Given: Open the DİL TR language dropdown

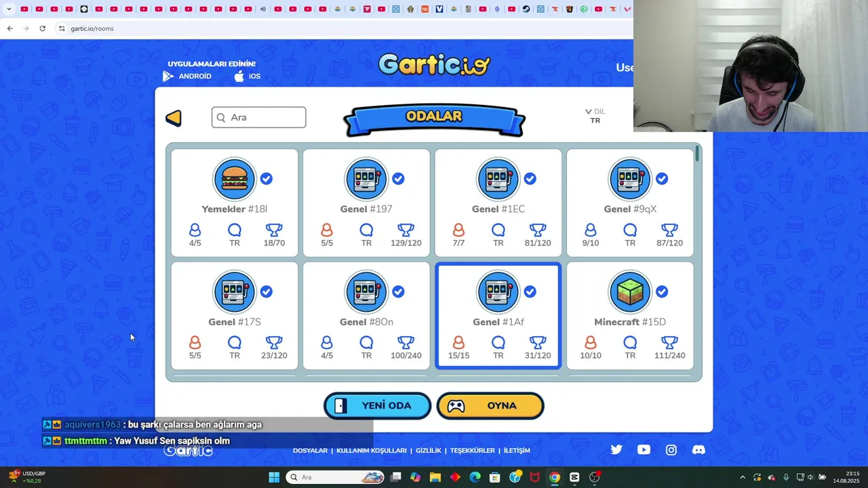Looking at the screenshot, I should click(x=595, y=116).
